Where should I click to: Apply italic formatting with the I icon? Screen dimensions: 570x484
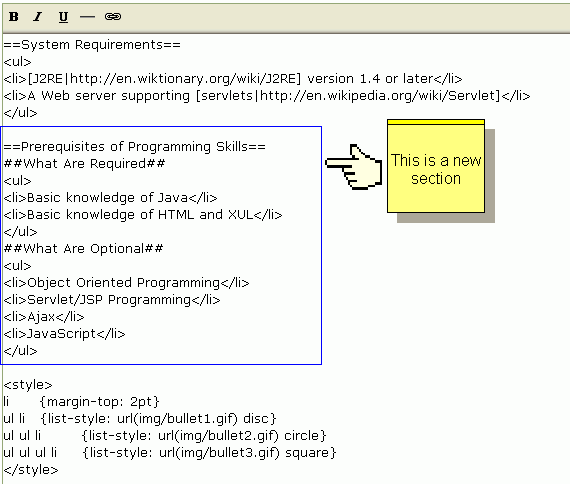(x=38, y=17)
